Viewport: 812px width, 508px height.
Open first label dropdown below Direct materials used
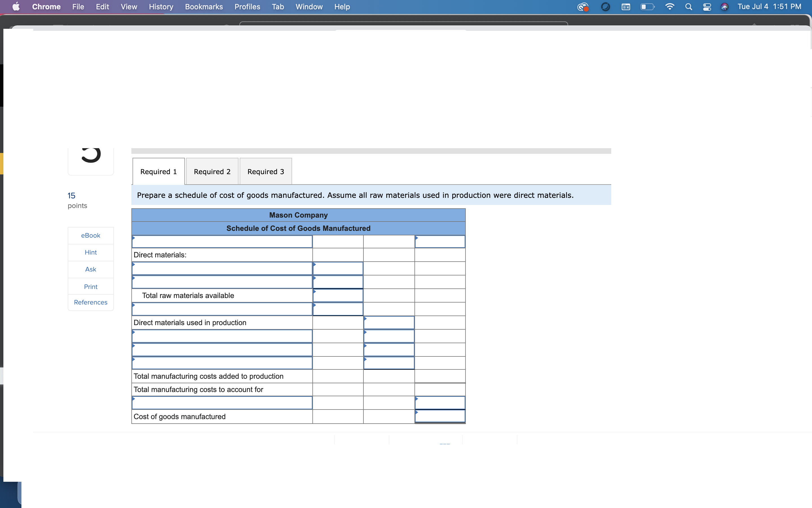point(222,336)
